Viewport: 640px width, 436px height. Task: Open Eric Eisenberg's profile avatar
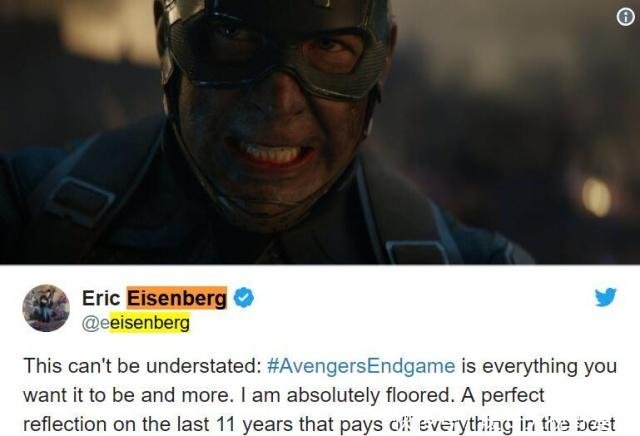(46, 308)
